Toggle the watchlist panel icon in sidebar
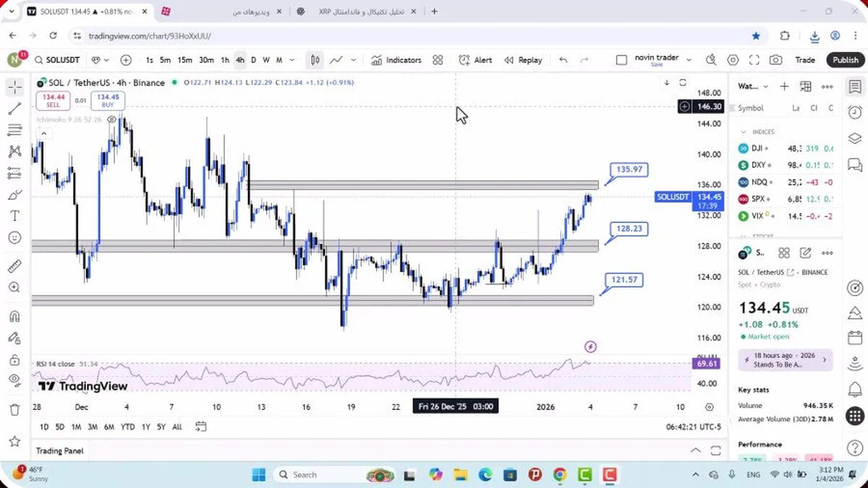Screen dimensions: 868x488 [x=854, y=86]
